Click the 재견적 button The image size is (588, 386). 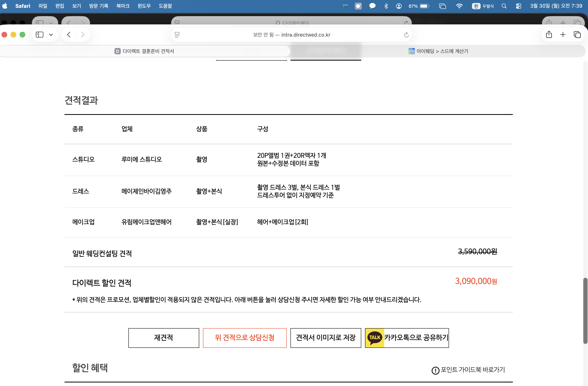point(163,338)
